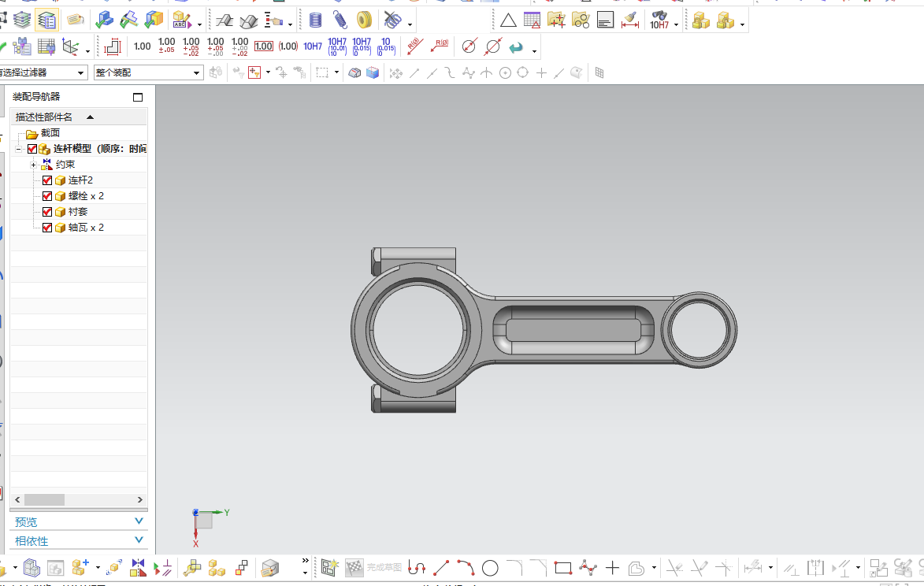
Task: Click the triangle icon in top toolbar
Action: tap(508, 21)
